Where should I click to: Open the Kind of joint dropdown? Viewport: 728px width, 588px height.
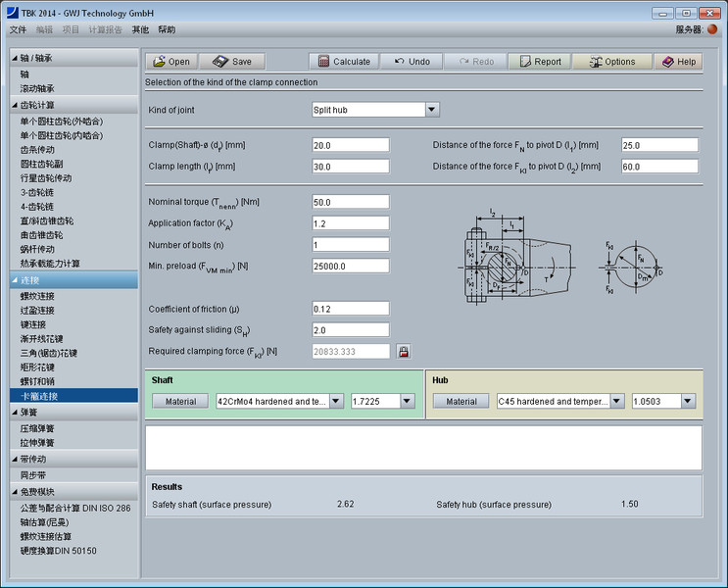pyautogui.click(x=432, y=110)
